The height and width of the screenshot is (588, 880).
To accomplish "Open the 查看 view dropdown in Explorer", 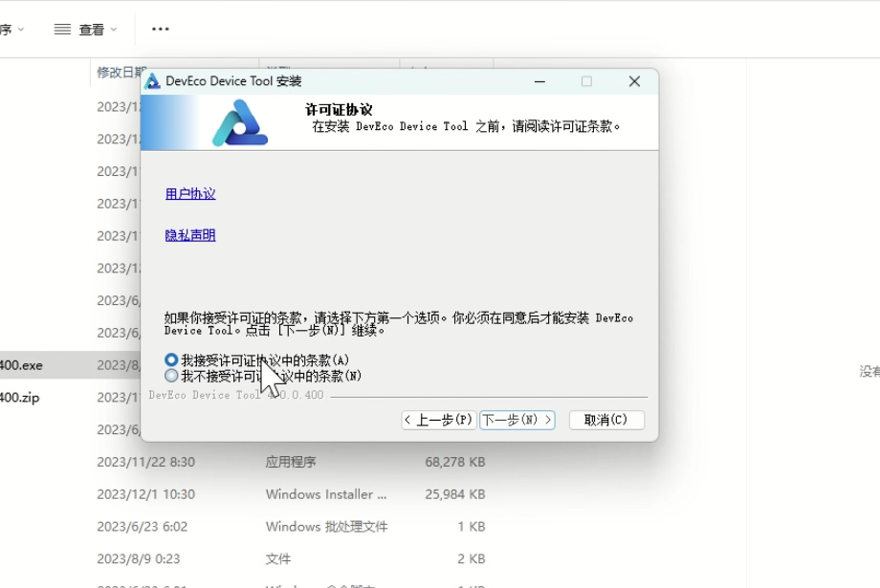I will [85, 30].
